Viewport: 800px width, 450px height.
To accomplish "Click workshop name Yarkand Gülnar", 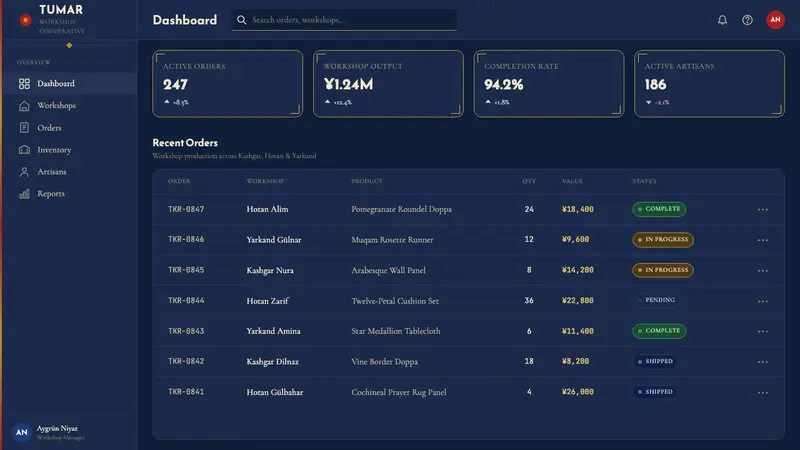I will (274, 240).
